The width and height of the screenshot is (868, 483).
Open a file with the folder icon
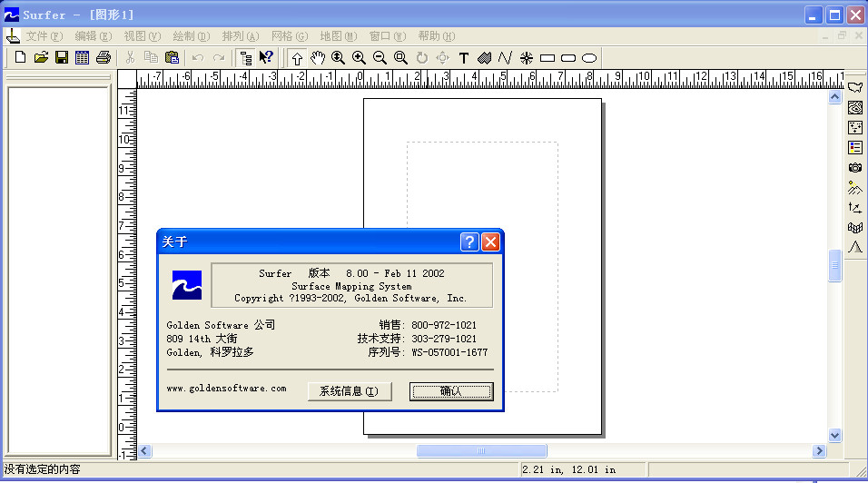[x=41, y=57]
